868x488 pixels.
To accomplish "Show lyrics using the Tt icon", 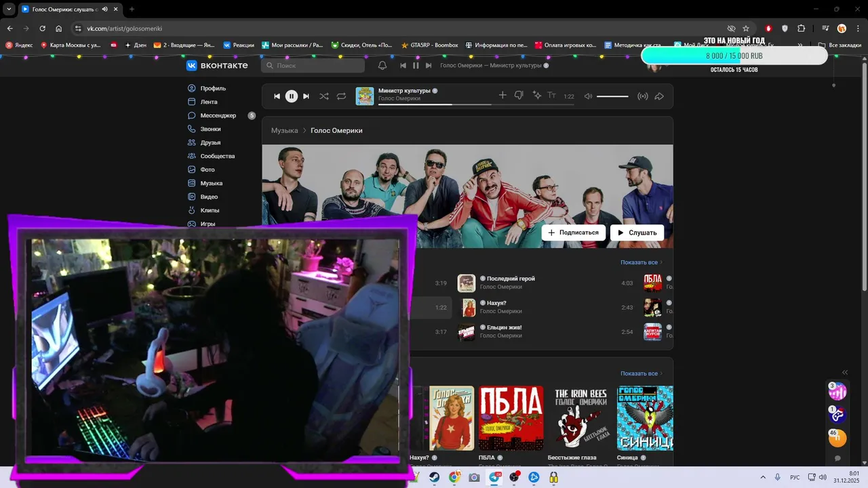I will click(551, 96).
